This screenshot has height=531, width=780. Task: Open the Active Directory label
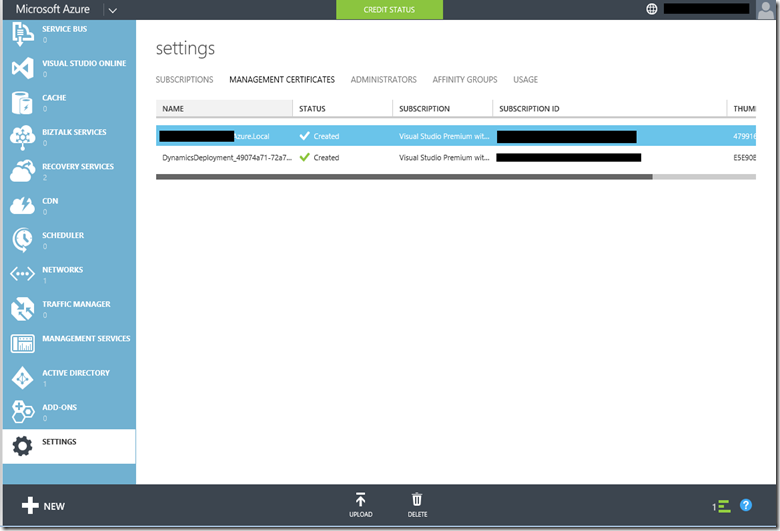(x=76, y=373)
